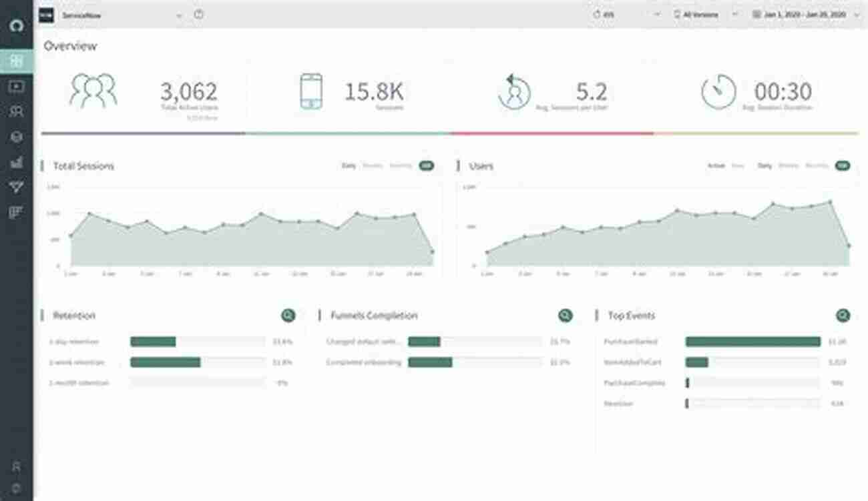Select Monthly in Users chart
This screenshot has width=868, height=501.
(817, 165)
